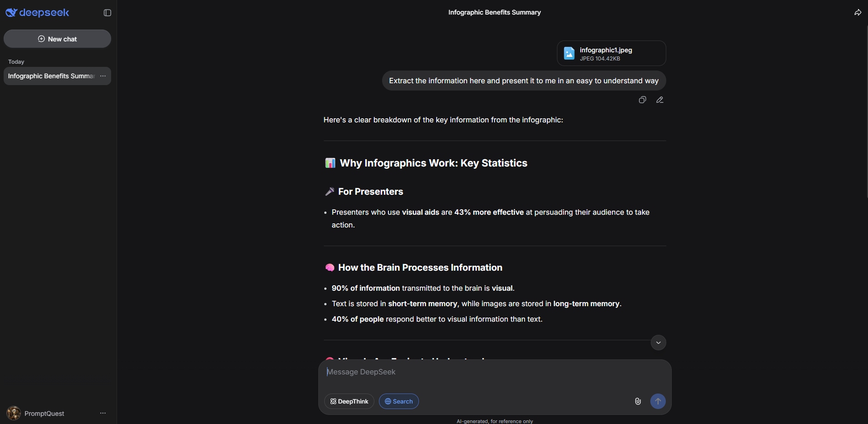Viewport: 868px width, 424px height.
Task: Toggle Search mode off
Action: pos(398,401)
